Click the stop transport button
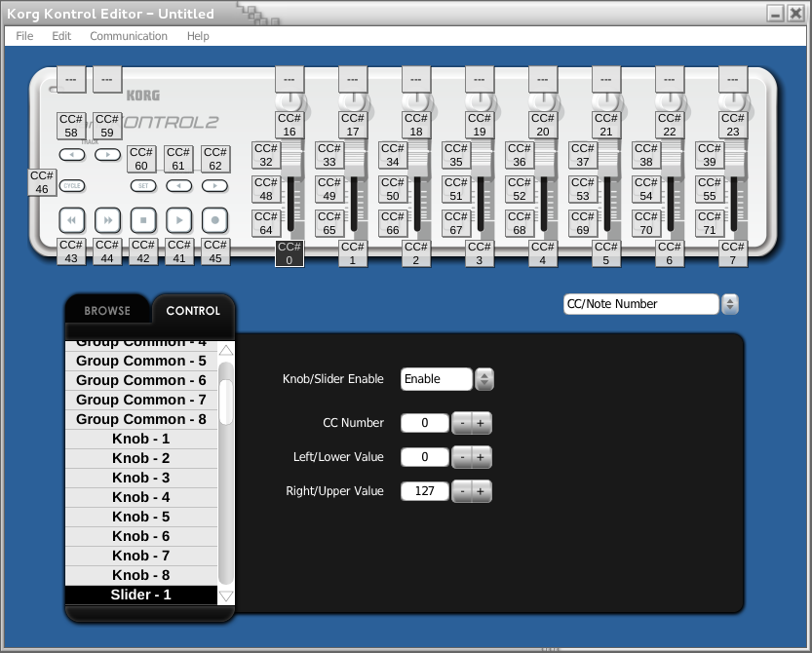812x653 pixels. (x=143, y=220)
